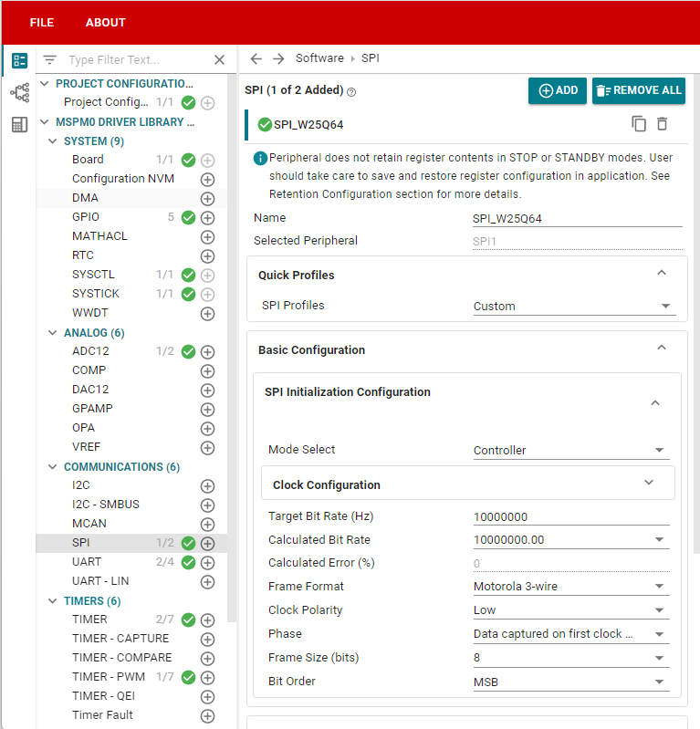The width and height of the screenshot is (700, 729).
Task: Add a Timer Fault module
Action: coord(207,716)
